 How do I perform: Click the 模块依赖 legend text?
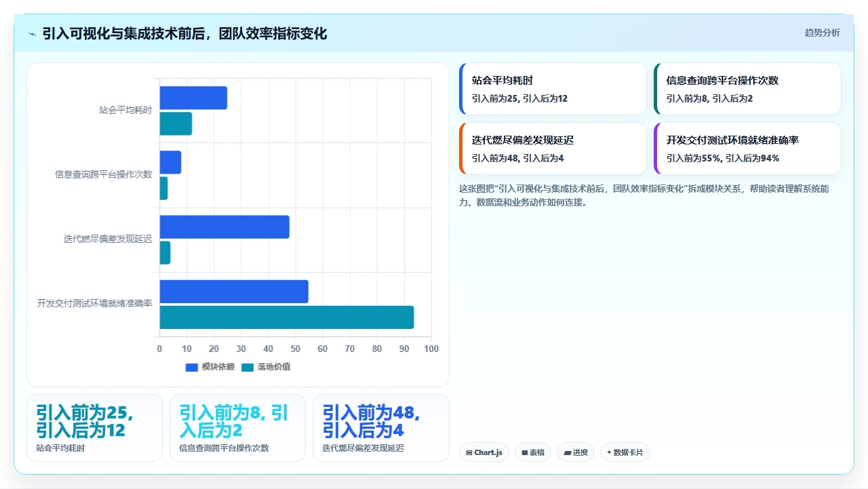(x=218, y=367)
